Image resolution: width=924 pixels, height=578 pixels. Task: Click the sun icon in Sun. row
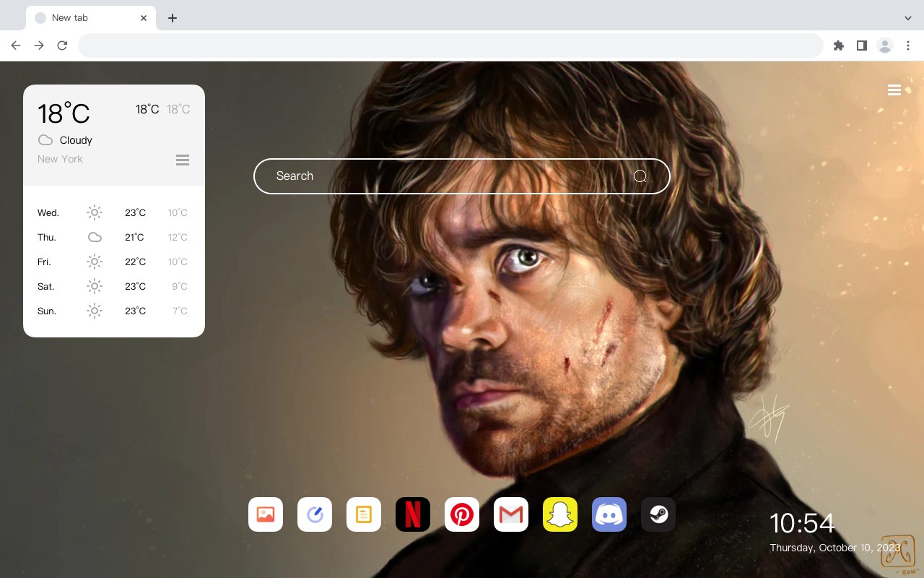tap(95, 311)
